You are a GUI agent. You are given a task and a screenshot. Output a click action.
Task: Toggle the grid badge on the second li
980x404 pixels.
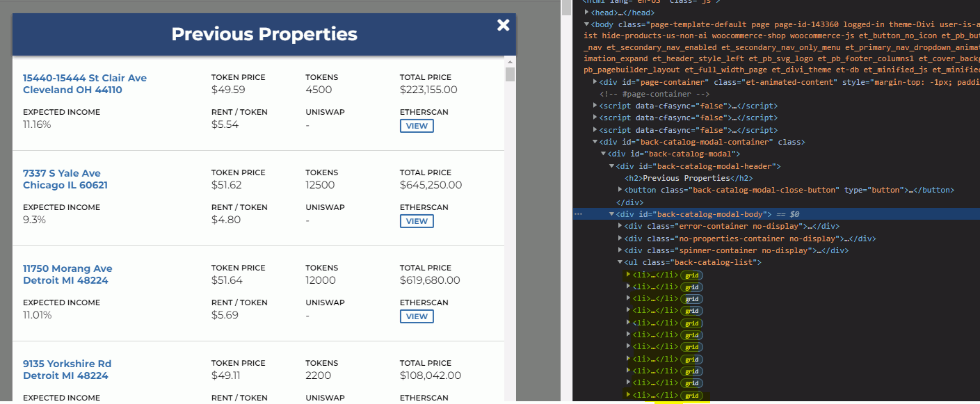pos(691,287)
